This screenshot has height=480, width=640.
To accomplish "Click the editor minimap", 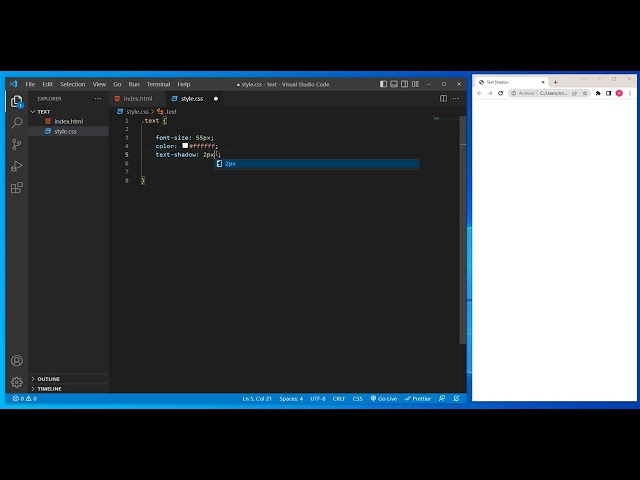I will coord(446,118).
